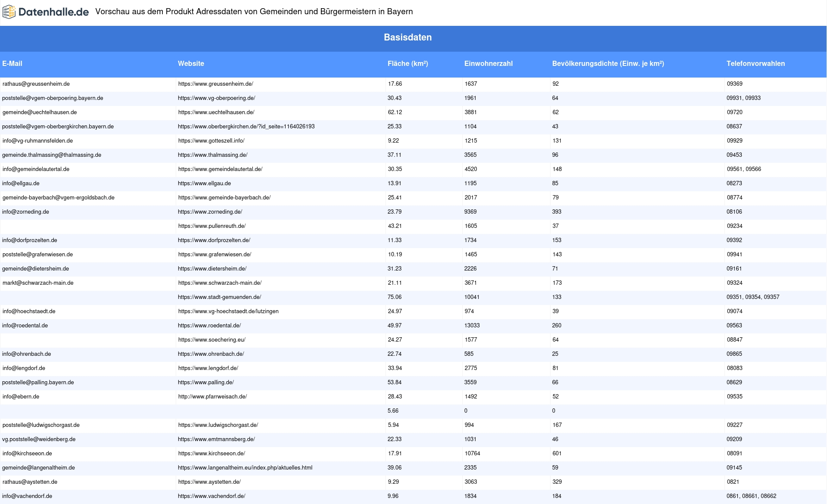Click website http://www.pfarrweisach.de/

tap(212, 397)
